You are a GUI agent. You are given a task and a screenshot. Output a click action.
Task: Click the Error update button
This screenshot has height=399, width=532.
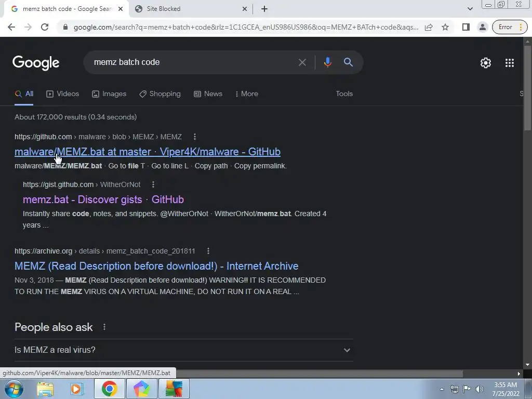pos(510,27)
